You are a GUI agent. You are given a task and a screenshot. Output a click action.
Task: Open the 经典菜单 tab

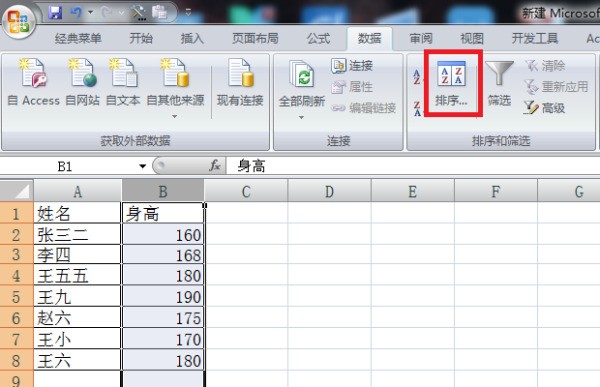pos(78,39)
